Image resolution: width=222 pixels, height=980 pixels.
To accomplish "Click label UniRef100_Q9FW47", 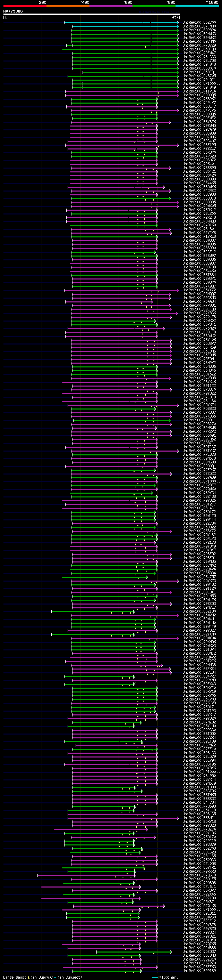I will (x=199, y=53).
